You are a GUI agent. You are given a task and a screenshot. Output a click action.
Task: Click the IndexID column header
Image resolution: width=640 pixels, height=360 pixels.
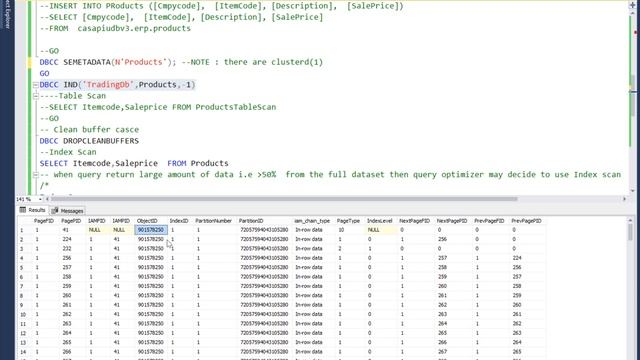pos(179,221)
